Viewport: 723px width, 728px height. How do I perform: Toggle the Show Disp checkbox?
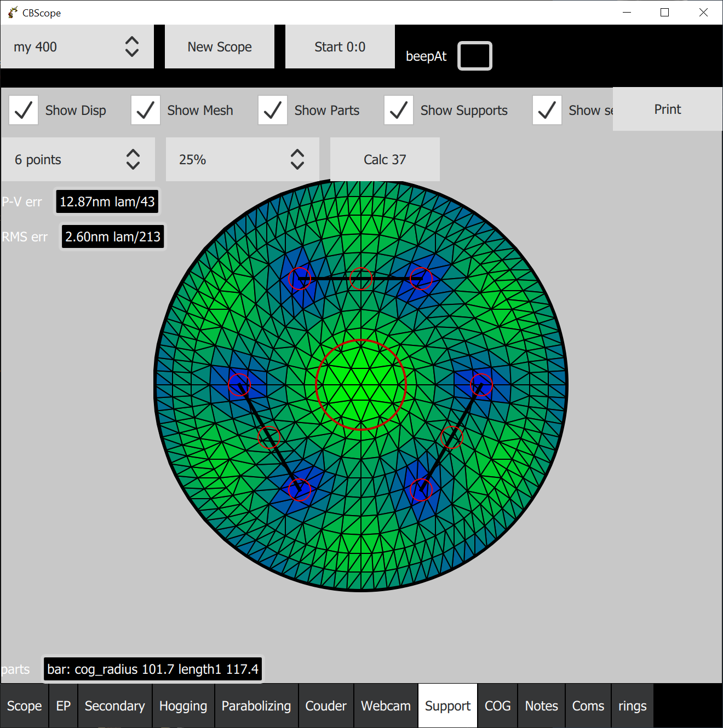(x=24, y=110)
